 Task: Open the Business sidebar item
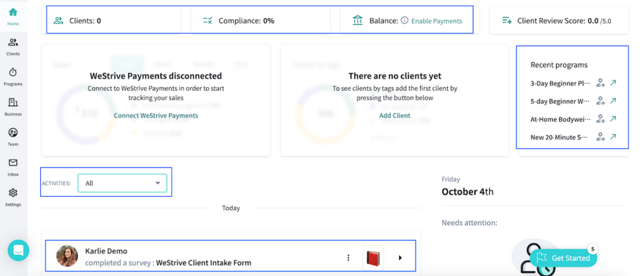[x=13, y=106]
